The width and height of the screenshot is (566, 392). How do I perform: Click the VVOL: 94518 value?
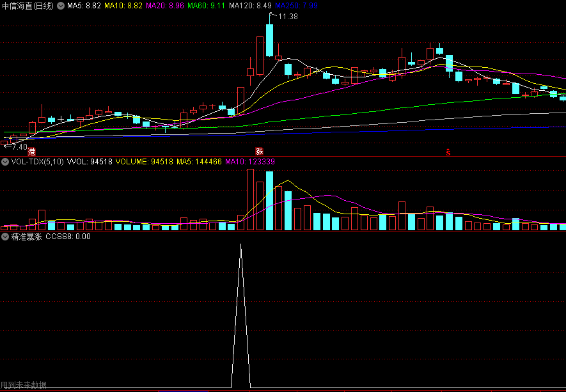click(90, 162)
